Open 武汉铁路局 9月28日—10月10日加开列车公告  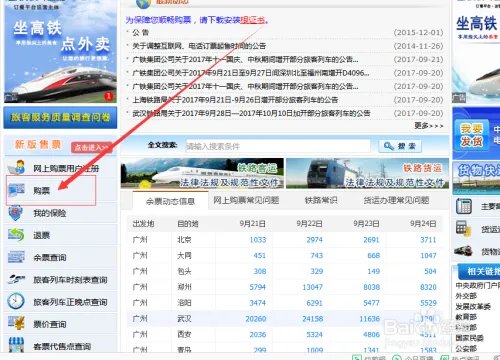click(251, 113)
